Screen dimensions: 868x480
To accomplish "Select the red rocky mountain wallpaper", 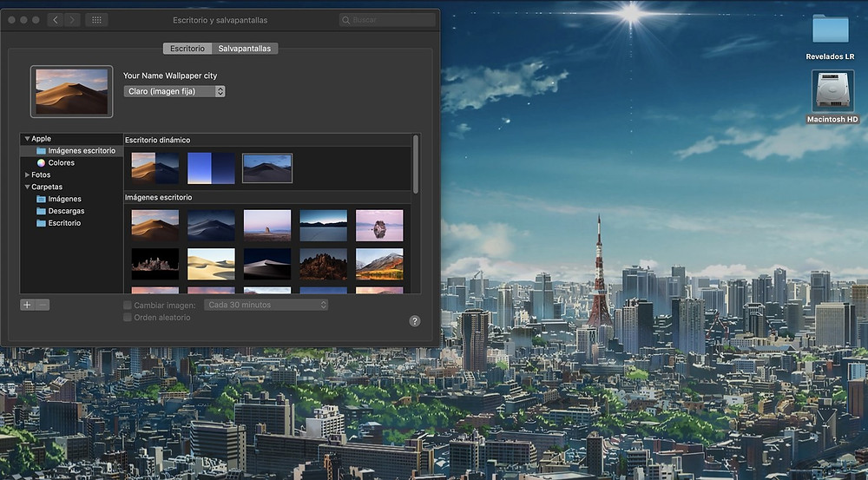I will tap(323, 264).
